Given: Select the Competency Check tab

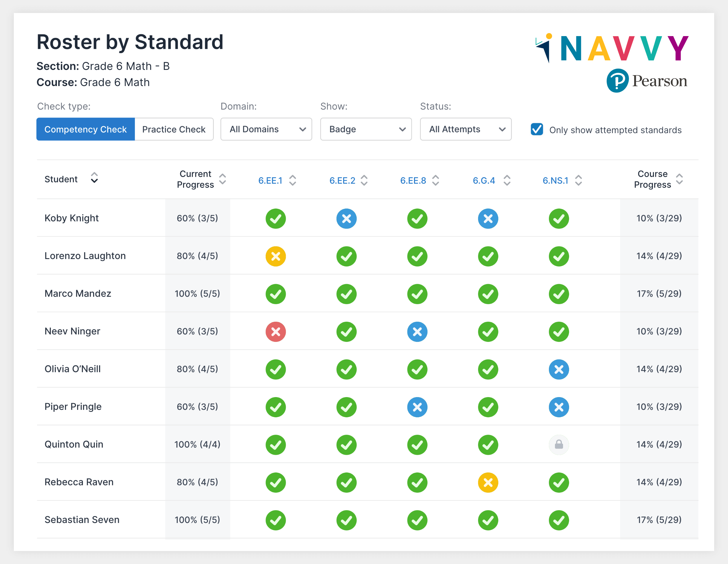Looking at the screenshot, I should point(85,129).
